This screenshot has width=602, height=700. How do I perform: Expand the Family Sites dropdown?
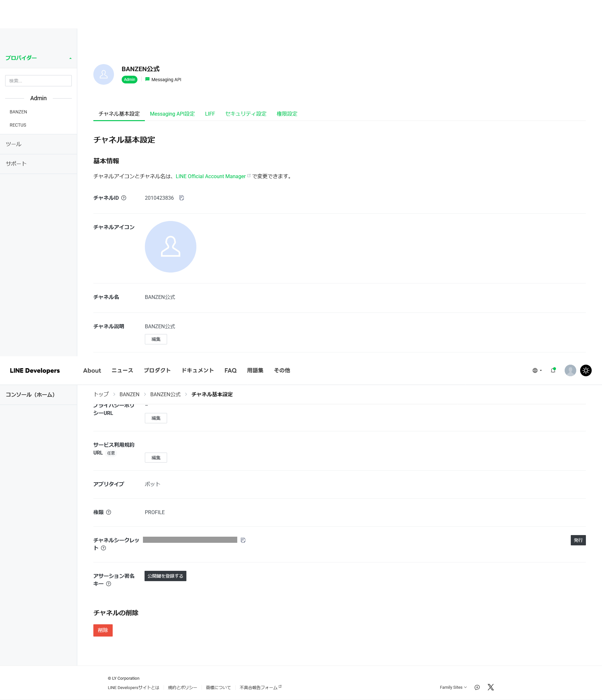pos(453,687)
